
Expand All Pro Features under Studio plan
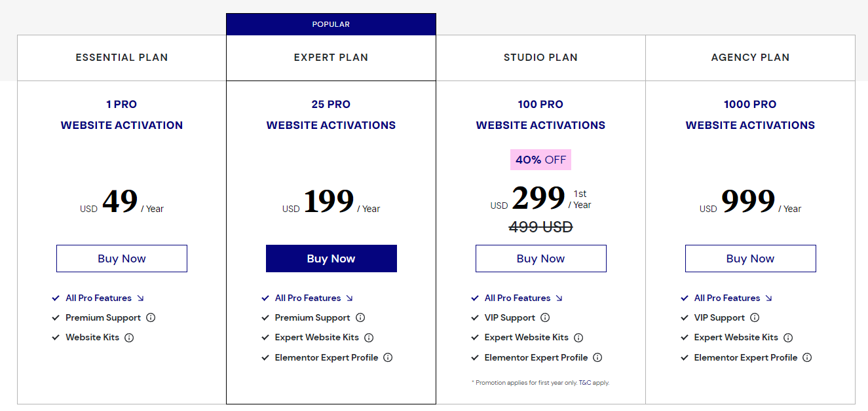(524, 298)
